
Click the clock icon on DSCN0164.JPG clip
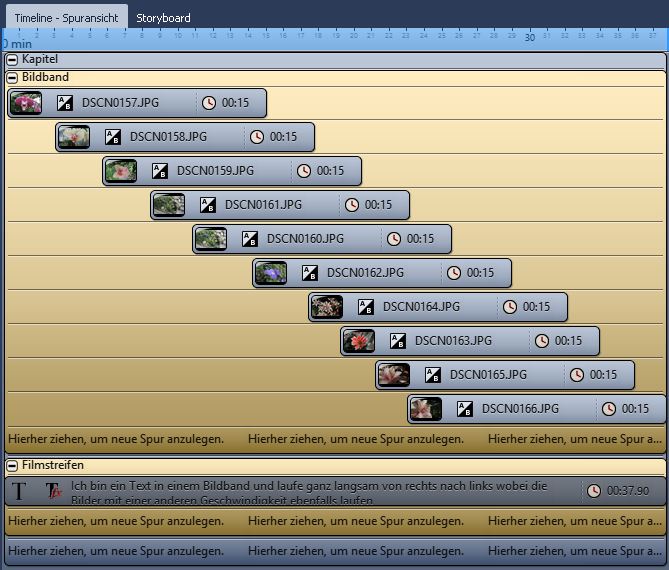pos(510,307)
